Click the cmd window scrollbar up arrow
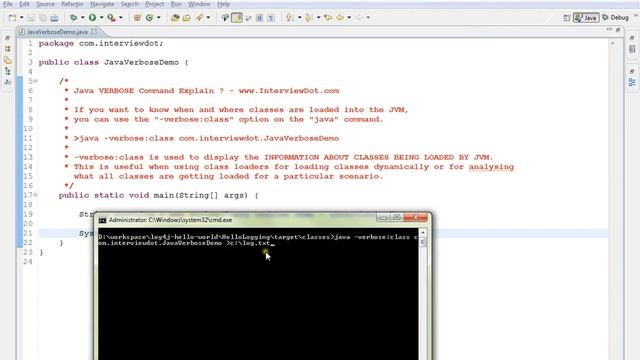The height and width of the screenshot is (360, 640). (x=423, y=233)
